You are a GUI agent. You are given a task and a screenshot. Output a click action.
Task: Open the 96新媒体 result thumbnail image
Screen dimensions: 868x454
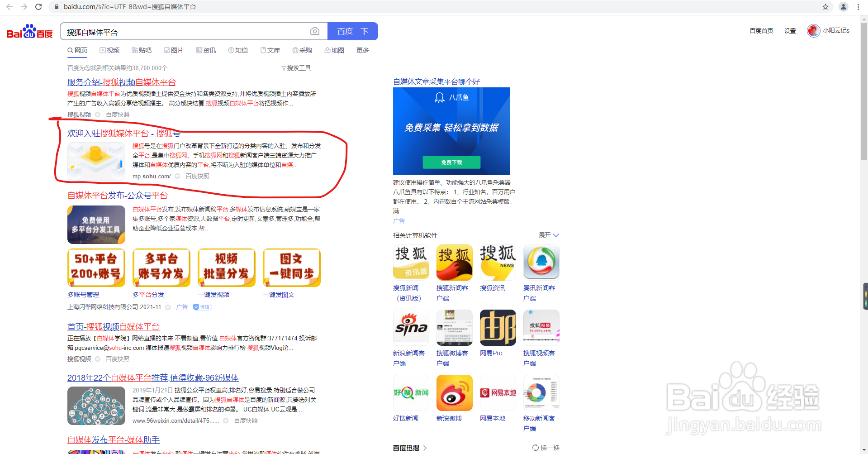(x=96, y=406)
